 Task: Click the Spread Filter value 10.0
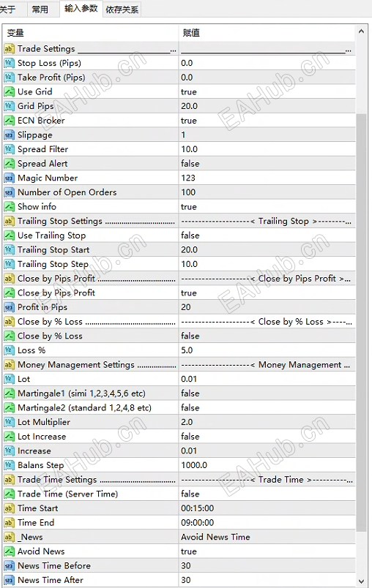(x=189, y=149)
